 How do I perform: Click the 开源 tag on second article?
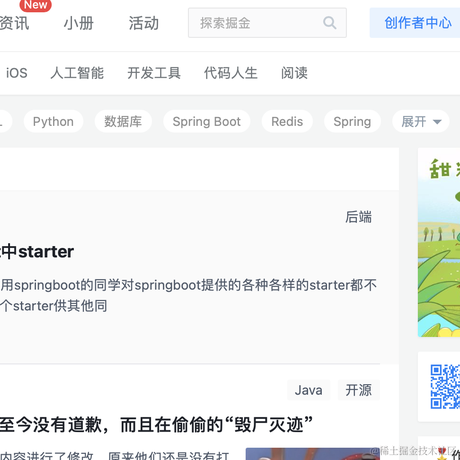click(x=358, y=390)
